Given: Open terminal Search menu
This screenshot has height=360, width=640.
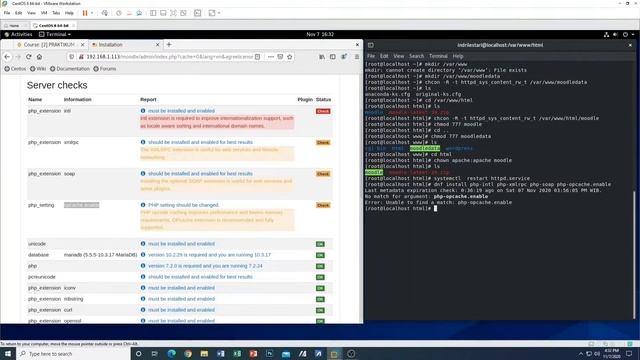Looking at the screenshot, I should click(x=416, y=56).
